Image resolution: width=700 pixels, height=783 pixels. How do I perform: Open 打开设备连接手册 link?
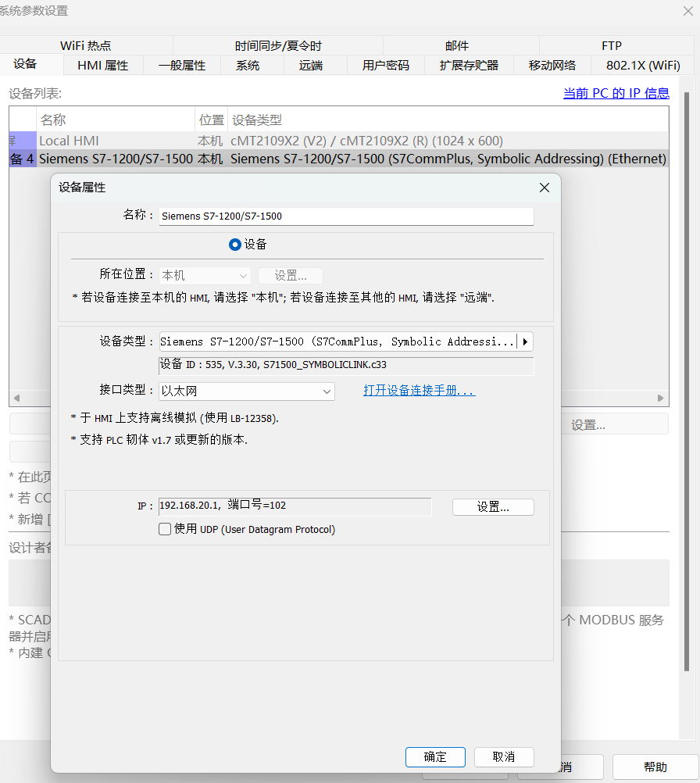click(420, 390)
